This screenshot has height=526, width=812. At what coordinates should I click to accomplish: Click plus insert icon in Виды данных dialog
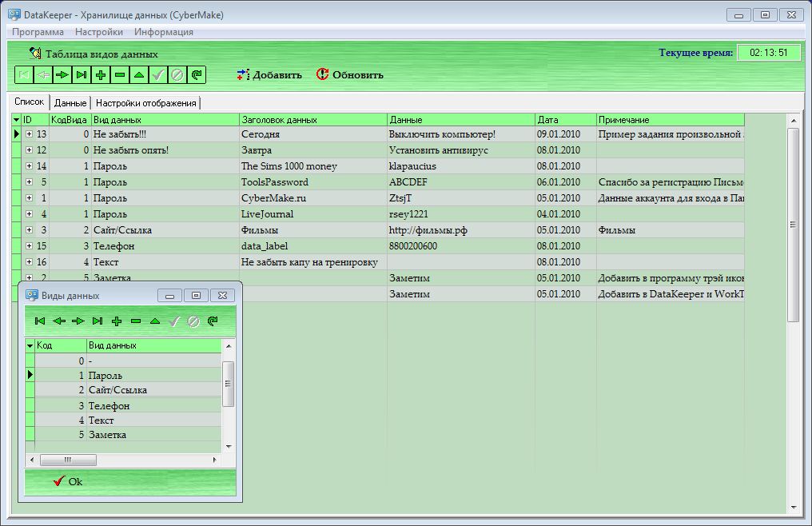(117, 321)
